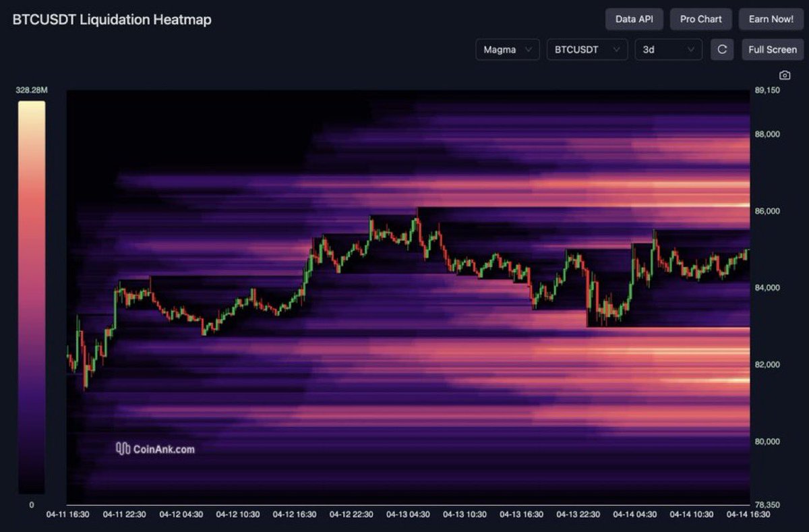Click the liquidation color scale bar
The height and width of the screenshot is (532, 809).
pos(31,297)
